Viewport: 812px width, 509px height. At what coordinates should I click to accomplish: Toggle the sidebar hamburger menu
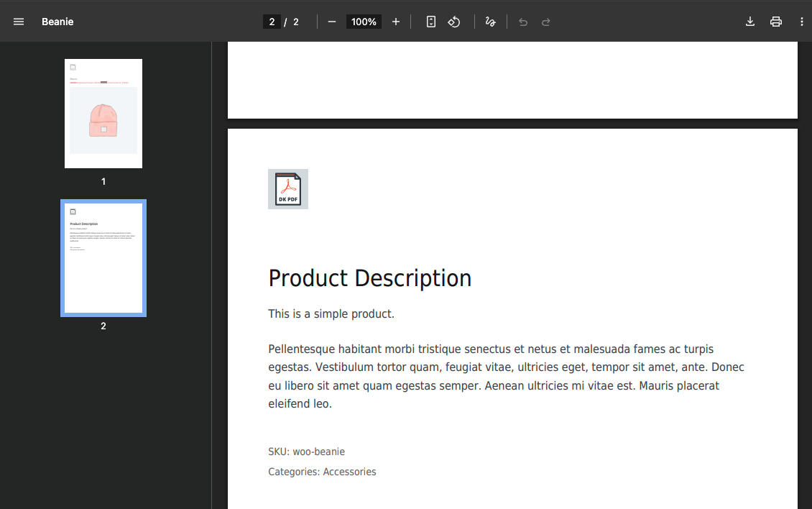click(19, 22)
